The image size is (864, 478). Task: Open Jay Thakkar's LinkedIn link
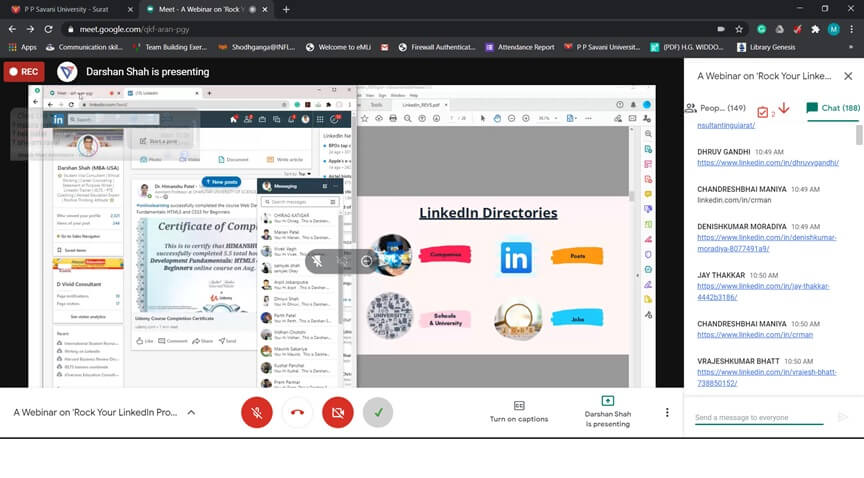[763, 292]
